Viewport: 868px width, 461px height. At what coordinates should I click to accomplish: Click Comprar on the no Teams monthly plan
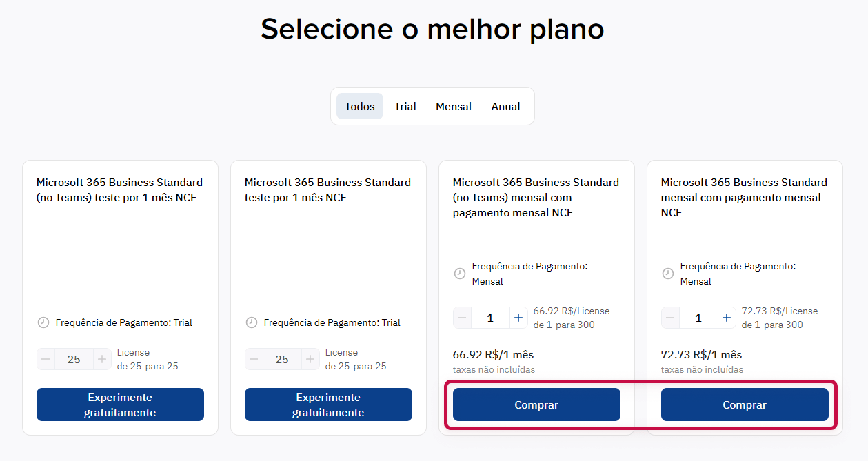[x=536, y=404]
